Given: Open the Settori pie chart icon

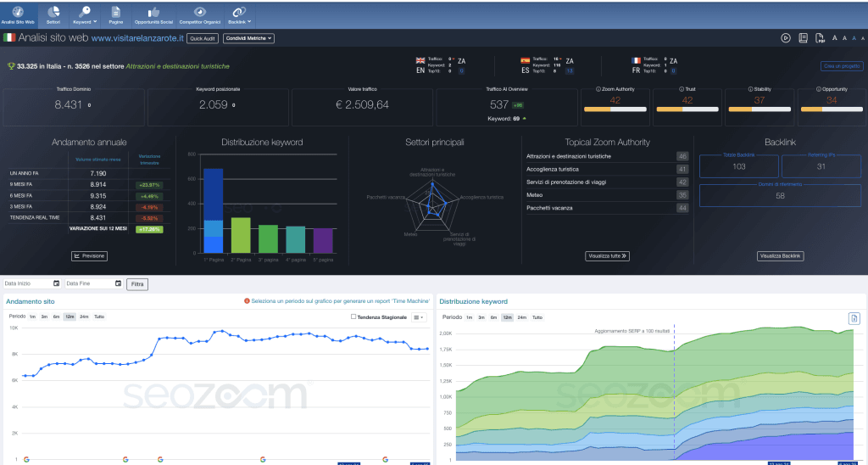Looking at the screenshot, I should (x=53, y=12).
